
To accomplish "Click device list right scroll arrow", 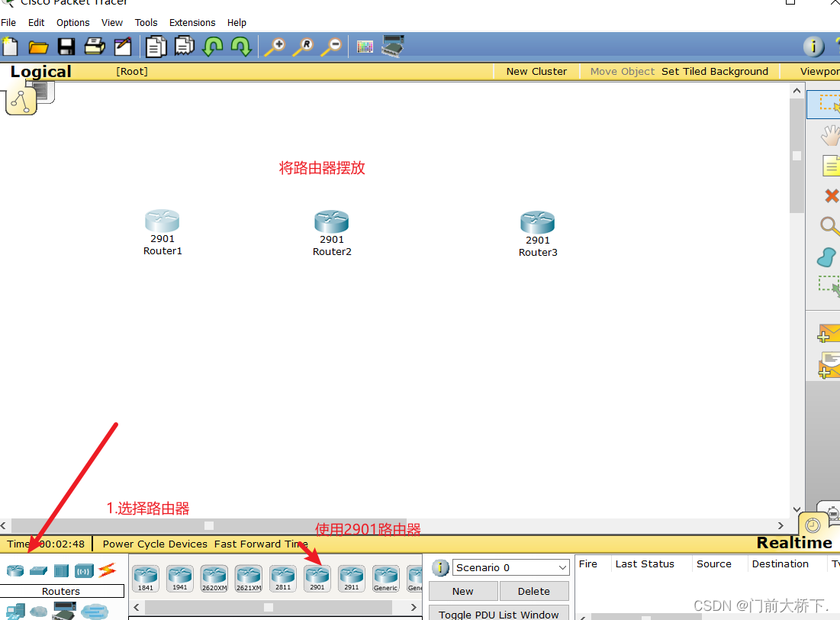I will 414,607.
